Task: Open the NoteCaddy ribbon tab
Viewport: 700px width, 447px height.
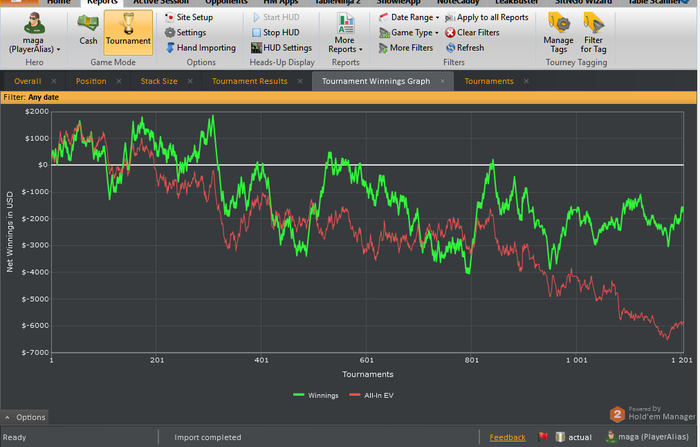Action: pos(458,2)
